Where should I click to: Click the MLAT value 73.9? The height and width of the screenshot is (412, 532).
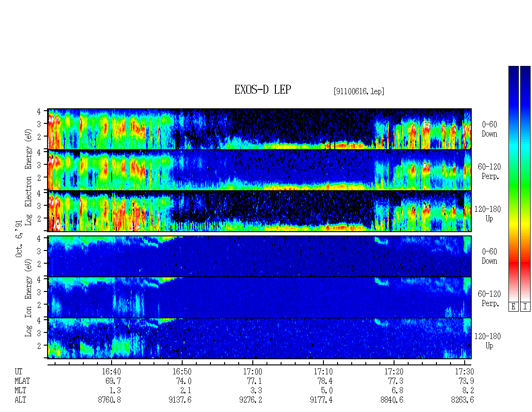(x=466, y=381)
